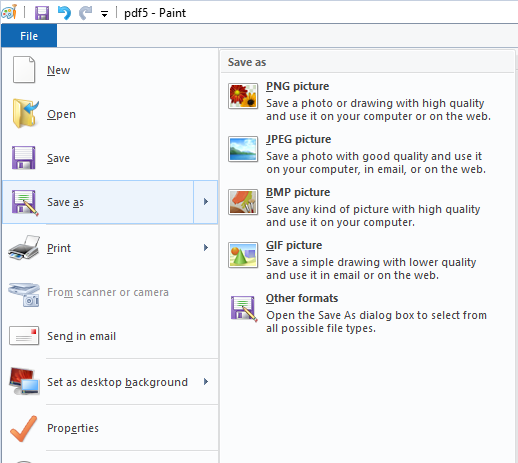Click the GIF picture shapes icon

(243, 255)
